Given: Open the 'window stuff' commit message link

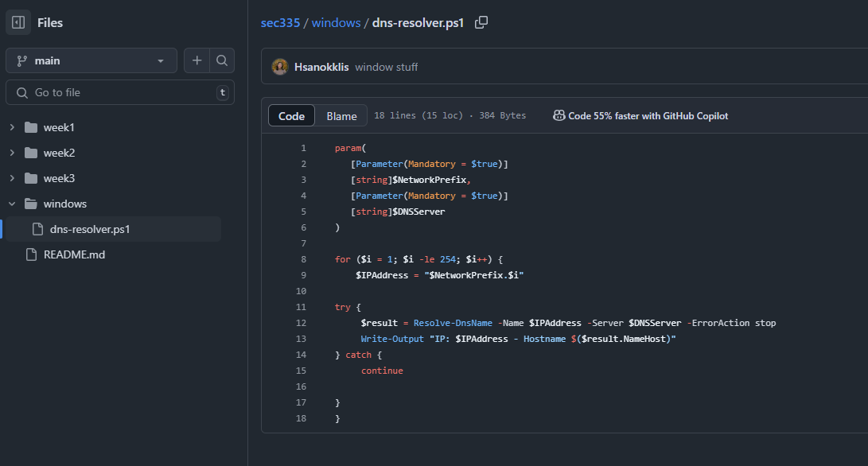Looking at the screenshot, I should pos(386,67).
